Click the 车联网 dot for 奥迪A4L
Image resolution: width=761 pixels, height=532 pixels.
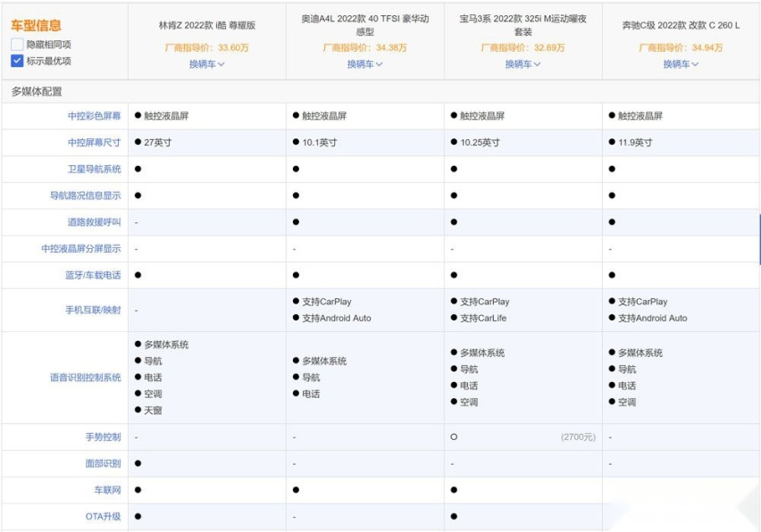[x=296, y=490]
